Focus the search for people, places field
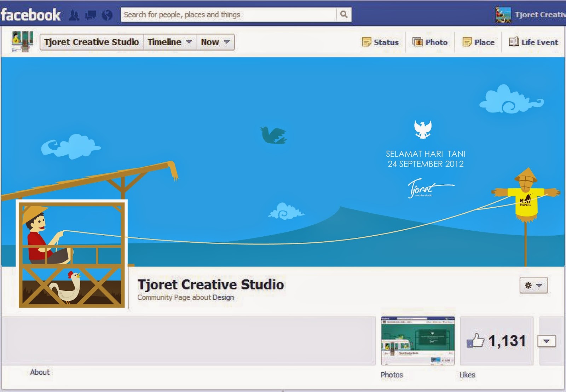 (229, 15)
